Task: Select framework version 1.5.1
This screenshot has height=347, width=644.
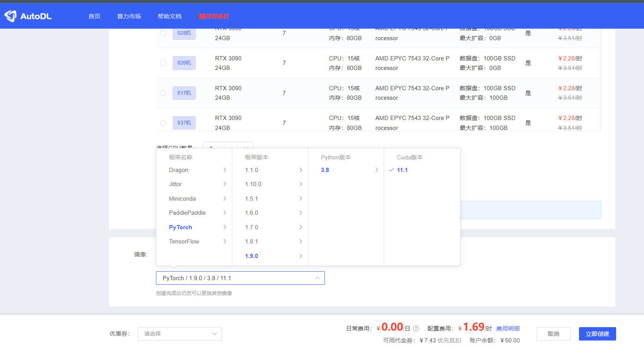Action: tap(251, 199)
